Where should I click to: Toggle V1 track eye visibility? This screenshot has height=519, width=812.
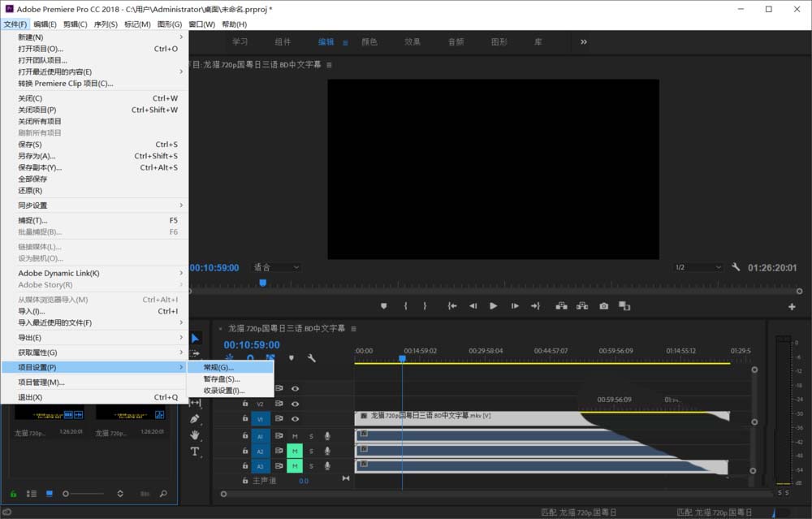[x=295, y=419]
